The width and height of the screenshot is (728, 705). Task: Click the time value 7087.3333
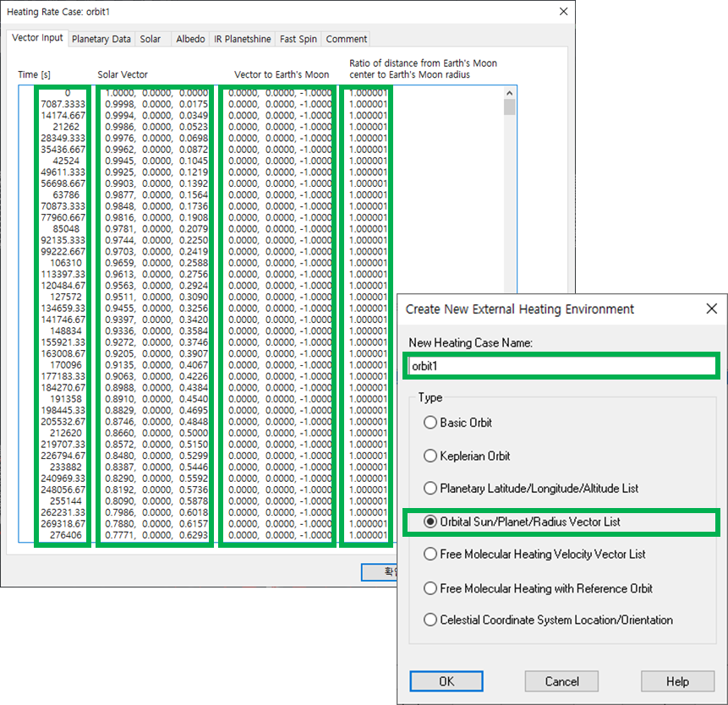(x=63, y=104)
